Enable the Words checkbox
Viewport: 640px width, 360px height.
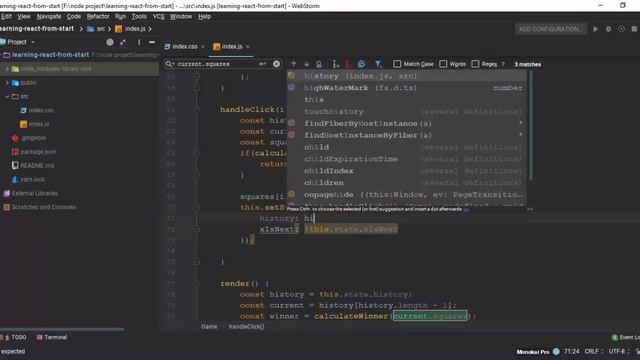pos(443,64)
